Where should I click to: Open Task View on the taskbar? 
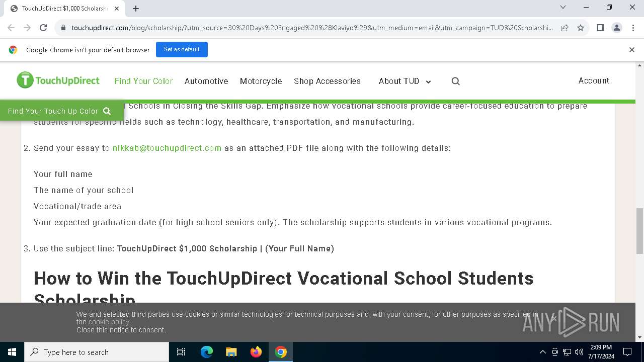[181, 352]
